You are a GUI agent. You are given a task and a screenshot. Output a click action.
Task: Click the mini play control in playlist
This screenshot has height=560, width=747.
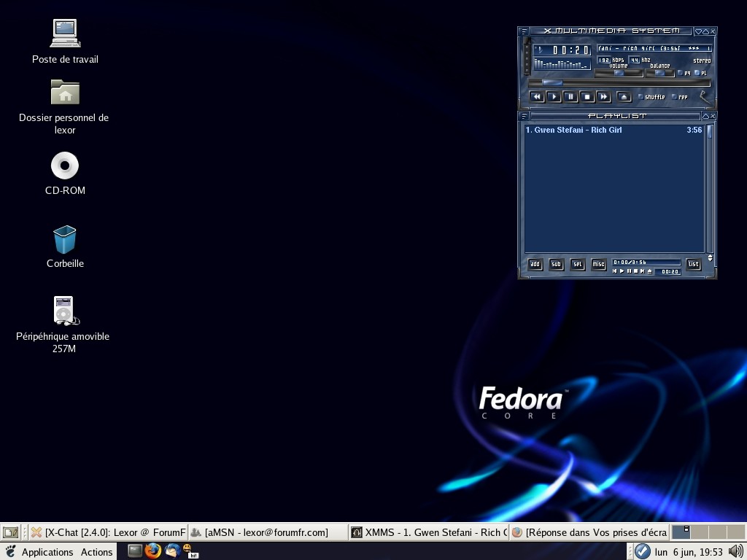[622, 271]
